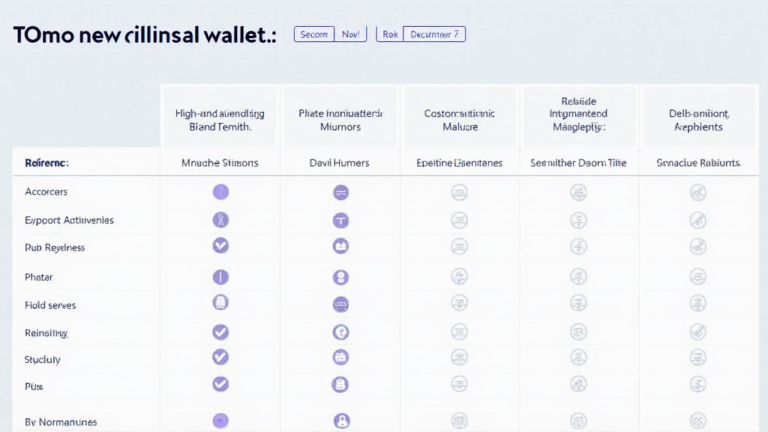The width and height of the screenshot is (768, 432).
Task: Select the Secom tab
Action: [x=314, y=34]
